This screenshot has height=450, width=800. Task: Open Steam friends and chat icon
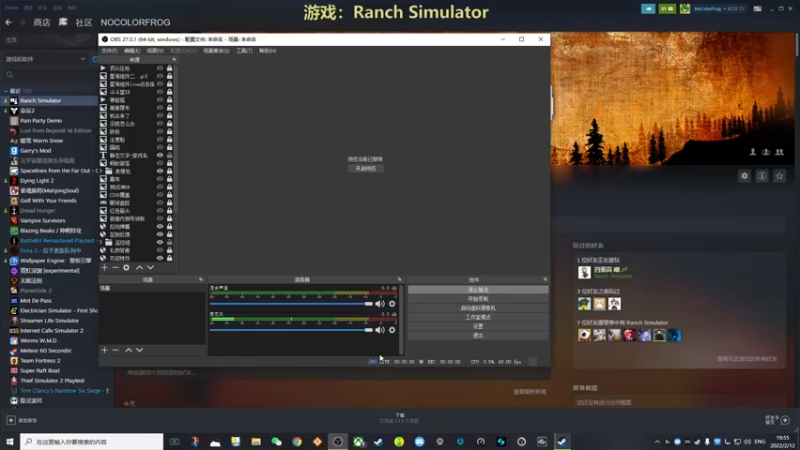[x=785, y=420]
